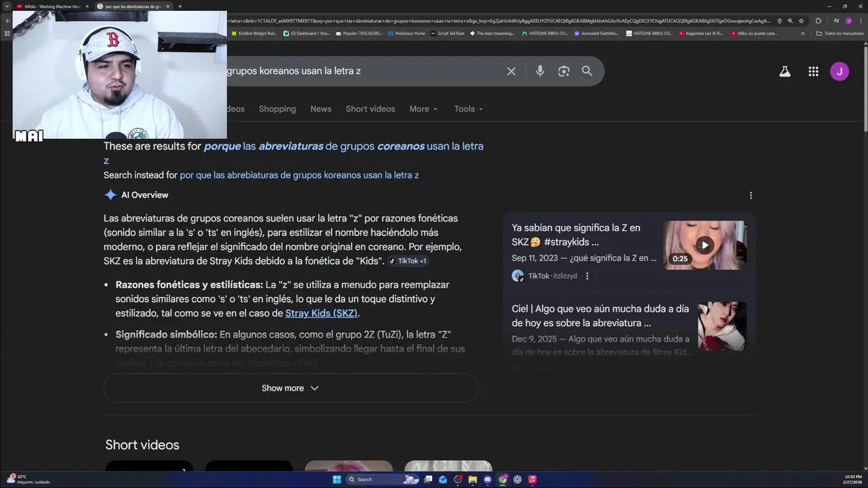
Task: Switch to the News results tab
Action: point(321,109)
